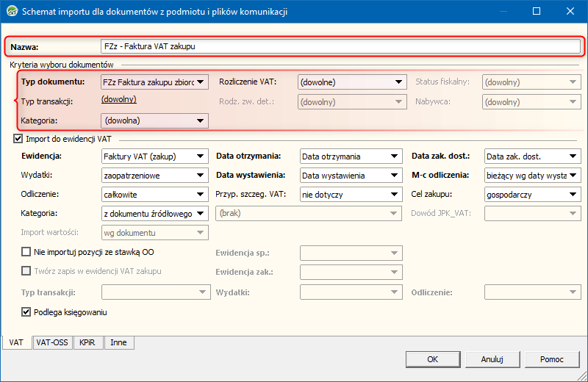The height and width of the screenshot is (382, 588).
Task: Click the OK button
Action: coord(432,359)
